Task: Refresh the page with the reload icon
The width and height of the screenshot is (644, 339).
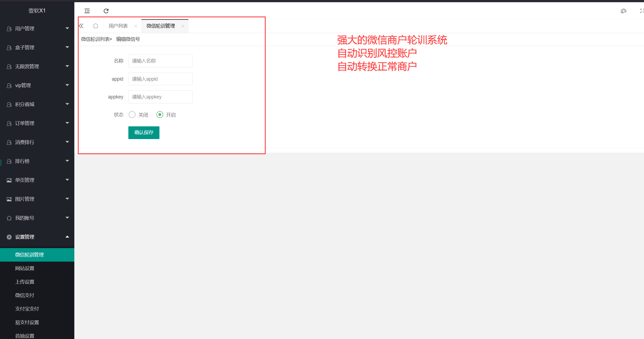Action: [106, 11]
